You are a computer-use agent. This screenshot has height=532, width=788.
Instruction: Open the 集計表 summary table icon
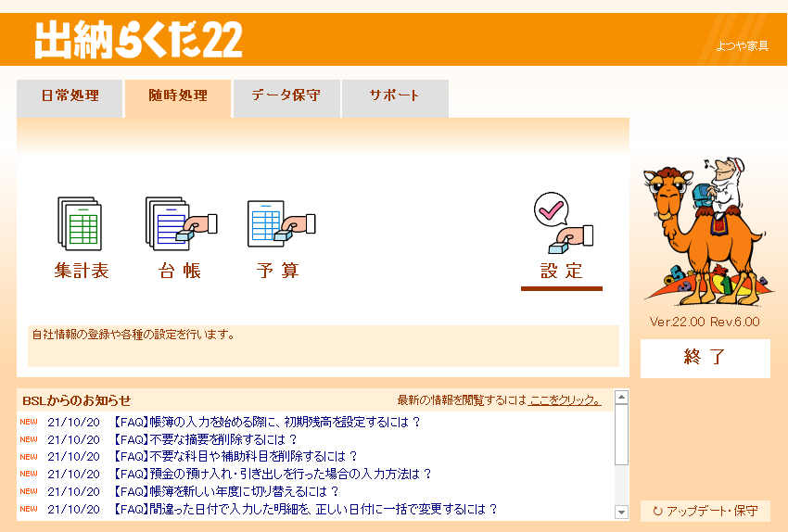tap(81, 237)
